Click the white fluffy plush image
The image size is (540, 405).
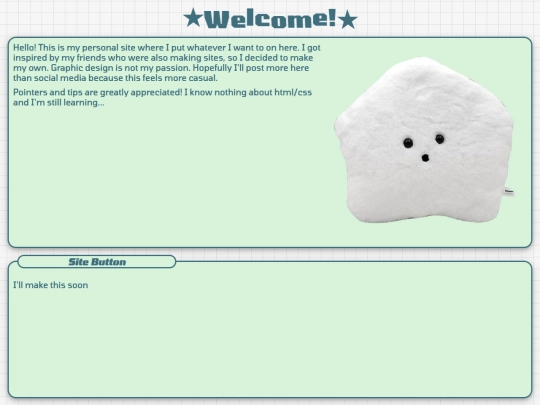[424, 140]
